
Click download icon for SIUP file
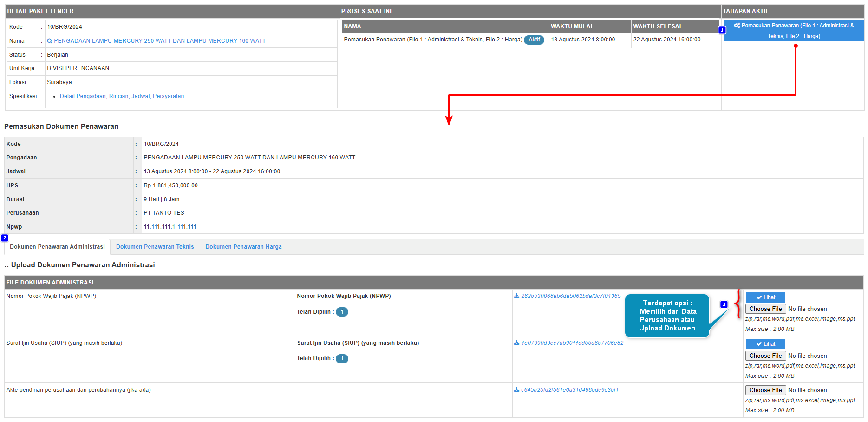coord(516,343)
